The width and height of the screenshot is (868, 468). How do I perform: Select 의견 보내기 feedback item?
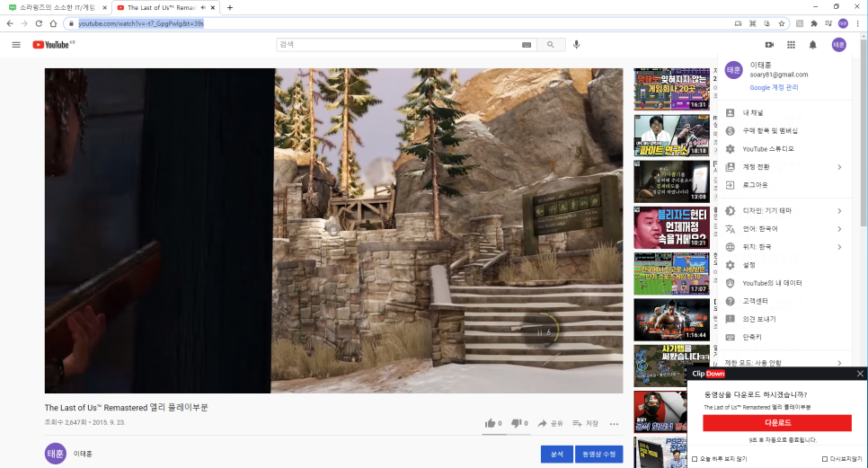coord(784,319)
